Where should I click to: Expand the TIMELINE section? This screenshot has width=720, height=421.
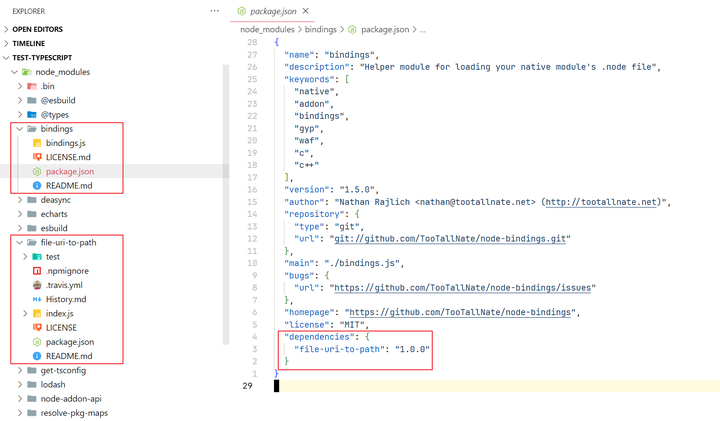point(6,43)
